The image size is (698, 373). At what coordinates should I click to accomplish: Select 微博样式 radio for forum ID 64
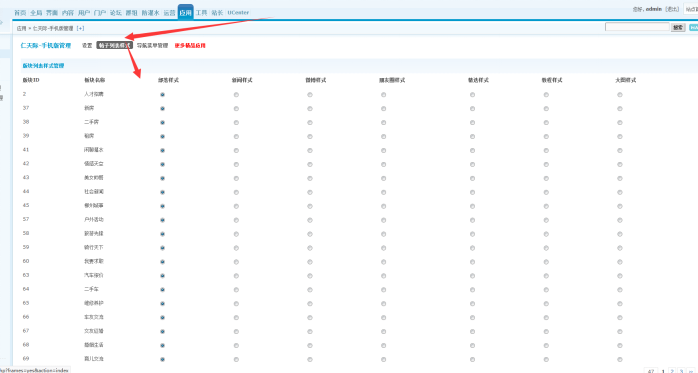tap(310, 290)
